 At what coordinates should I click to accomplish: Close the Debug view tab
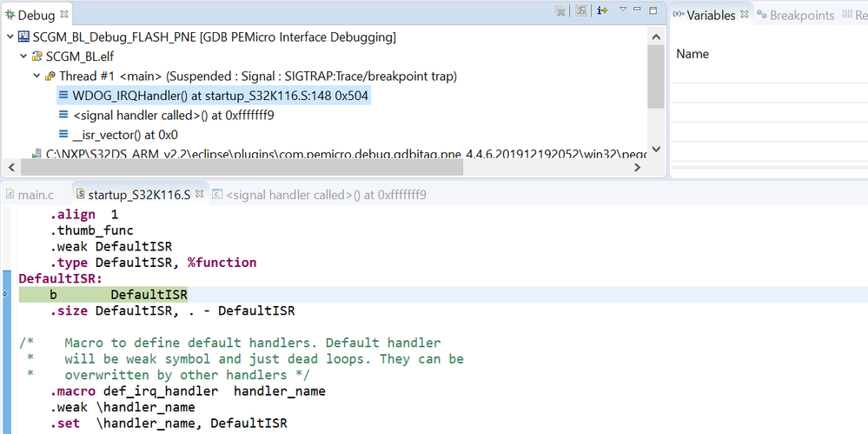coord(64,15)
